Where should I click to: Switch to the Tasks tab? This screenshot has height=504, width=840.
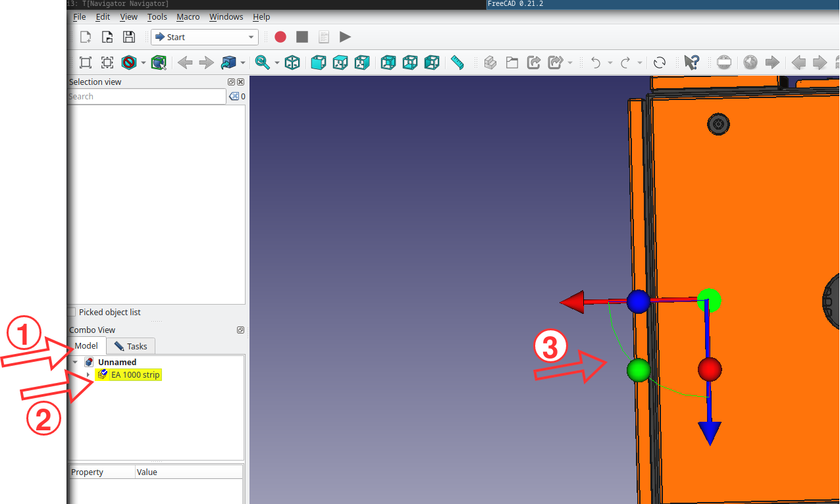click(131, 346)
